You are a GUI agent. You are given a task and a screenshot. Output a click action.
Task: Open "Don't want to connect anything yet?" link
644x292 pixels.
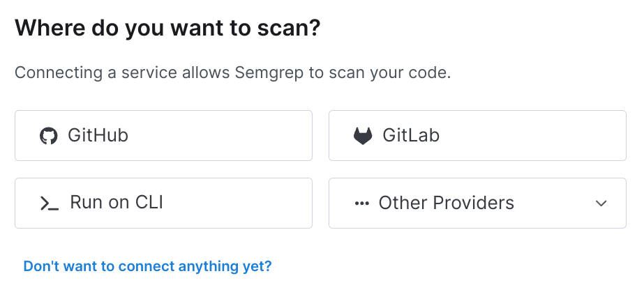[147, 266]
